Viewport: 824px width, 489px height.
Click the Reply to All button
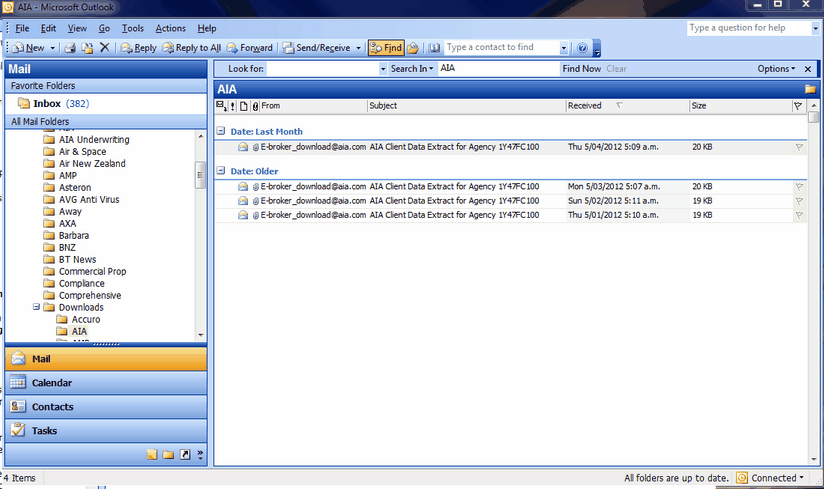[x=192, y=48]
